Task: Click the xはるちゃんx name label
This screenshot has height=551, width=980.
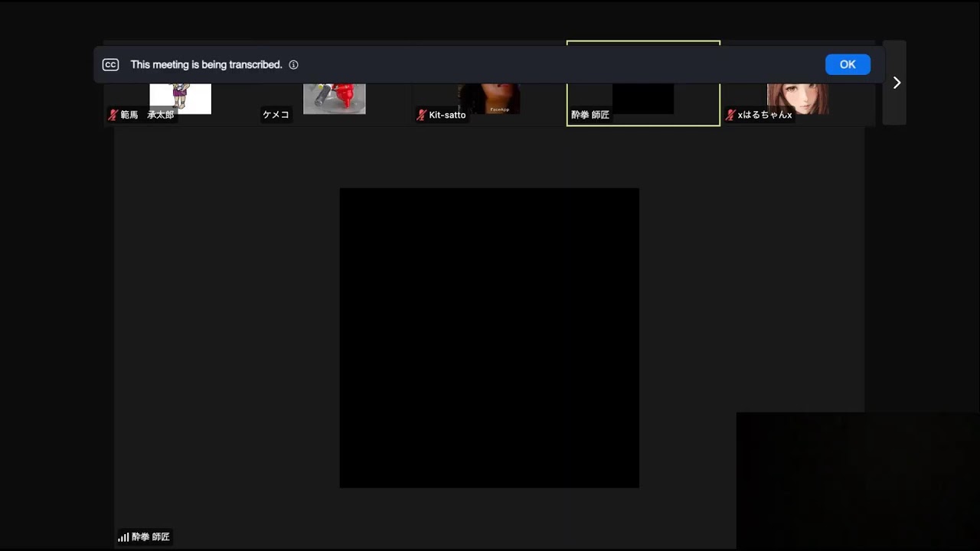Action: (764, 115)
